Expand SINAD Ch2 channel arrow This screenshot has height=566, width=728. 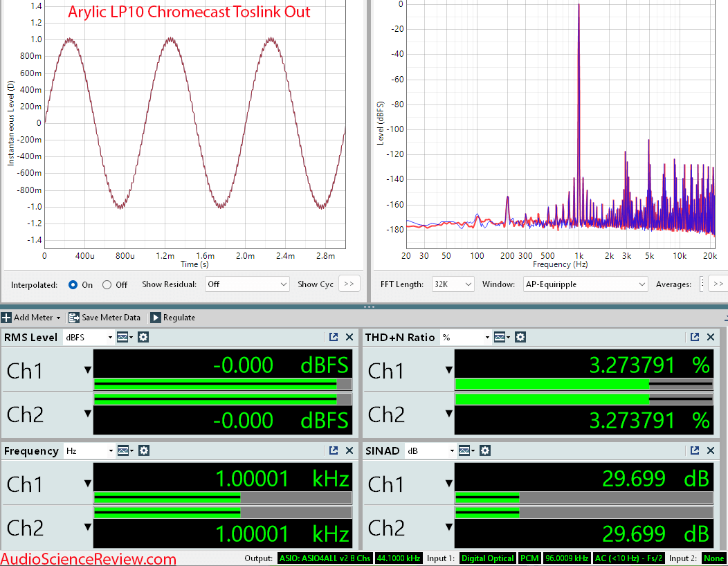point(448,527)
